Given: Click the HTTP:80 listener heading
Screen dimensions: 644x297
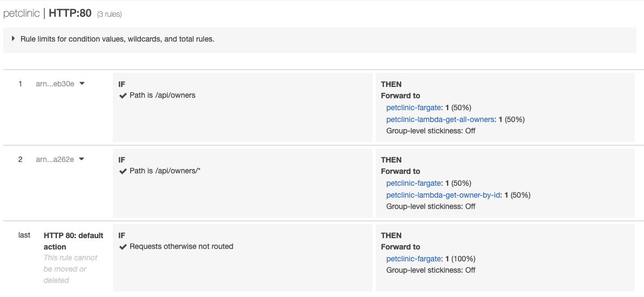Looking at the screenshot, I should 70,13.
